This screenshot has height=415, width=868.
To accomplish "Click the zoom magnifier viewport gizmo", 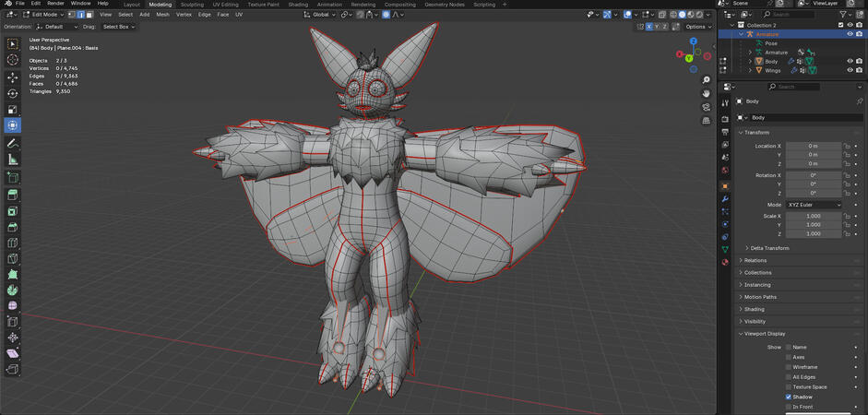I will point(706,80).
